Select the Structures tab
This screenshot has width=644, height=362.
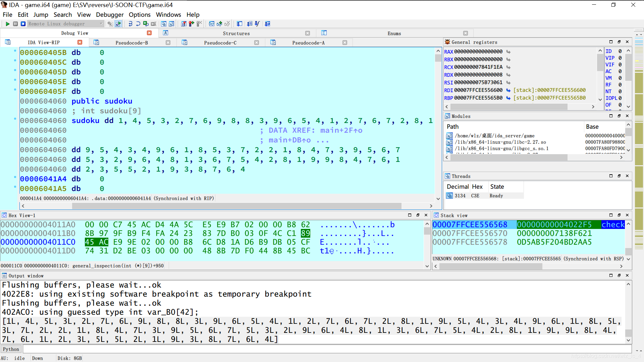pyautogui.click(x=236, y=33)
